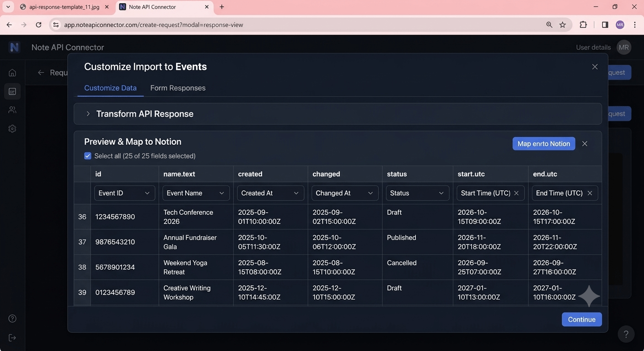
Task: Click the Note API Connector logo
Action: [14, 47]
